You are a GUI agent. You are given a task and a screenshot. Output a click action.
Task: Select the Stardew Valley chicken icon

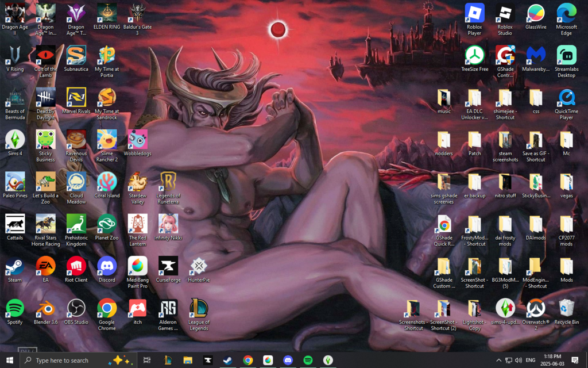(x=138, y=188)
